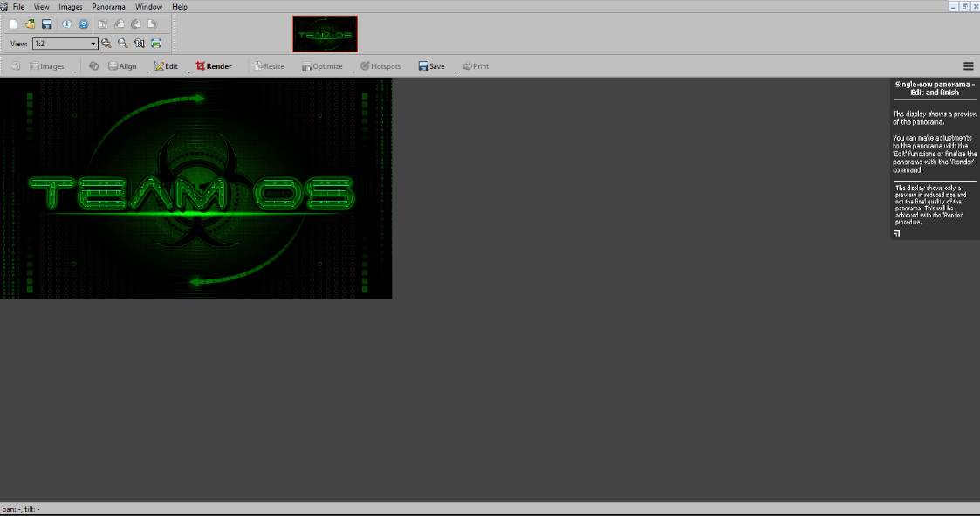Viewport: 980px width, 516px height.
Task: Fit the panorama to the window
Action: [x=156, y=43]
